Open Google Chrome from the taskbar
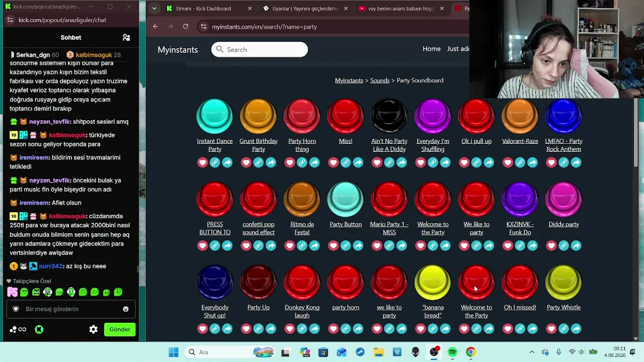 tap(470, 352)
